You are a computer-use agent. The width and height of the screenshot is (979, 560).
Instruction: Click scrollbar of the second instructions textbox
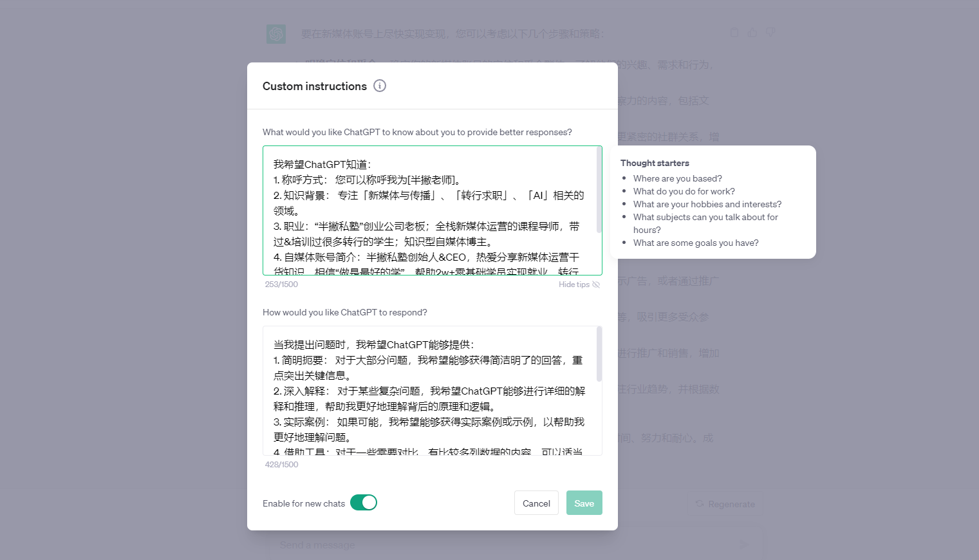599,354
